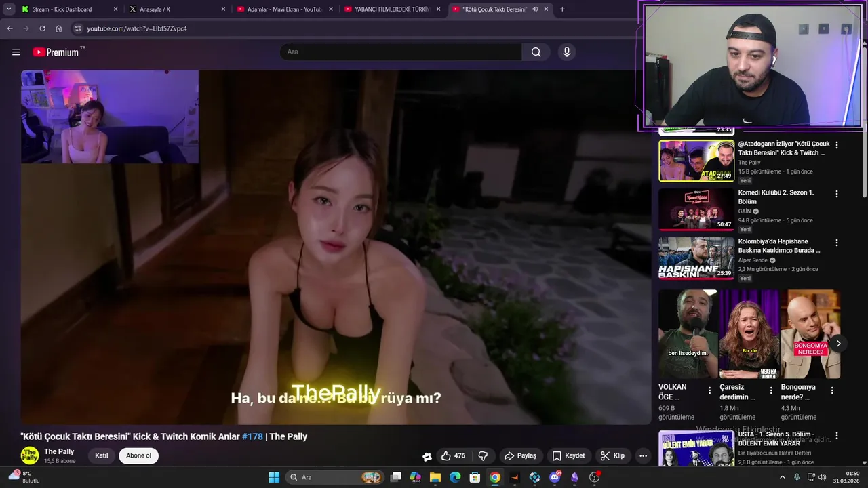Click the Katıl join button
Image resolution: width=868 pixels, height=488 pixels.
click(102, 456)
